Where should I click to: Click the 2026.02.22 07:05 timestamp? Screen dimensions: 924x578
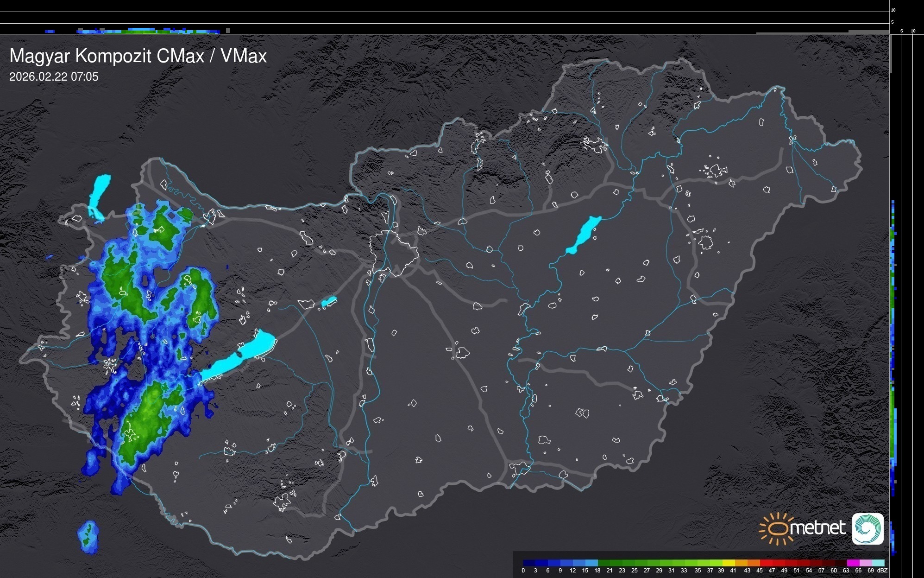click(54, 77)
